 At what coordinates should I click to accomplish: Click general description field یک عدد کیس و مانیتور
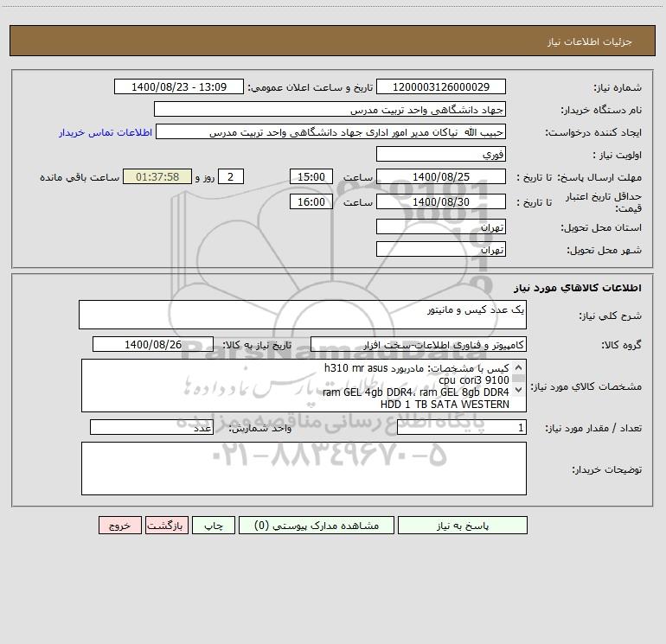pos(303,315)
